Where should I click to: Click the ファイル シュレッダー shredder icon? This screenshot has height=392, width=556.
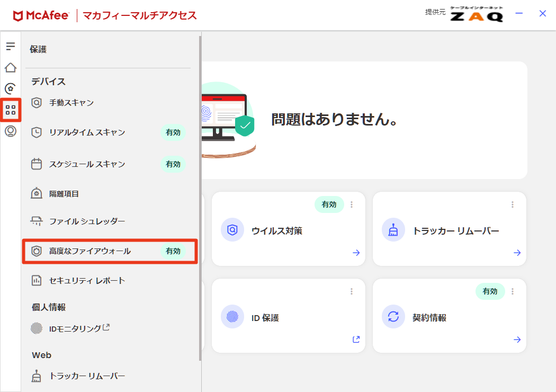coord(37,221)
